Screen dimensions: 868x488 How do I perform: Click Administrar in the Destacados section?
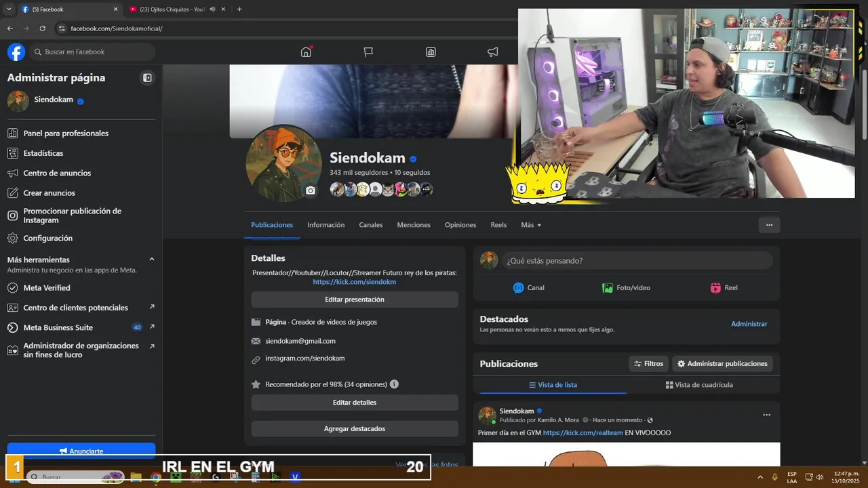pos(749,324)
